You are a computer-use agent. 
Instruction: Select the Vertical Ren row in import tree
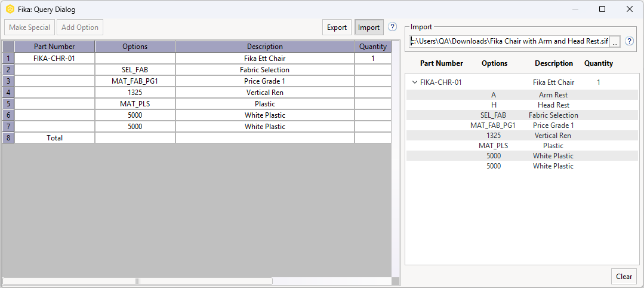pyautogui.click(x=522, y=136)
